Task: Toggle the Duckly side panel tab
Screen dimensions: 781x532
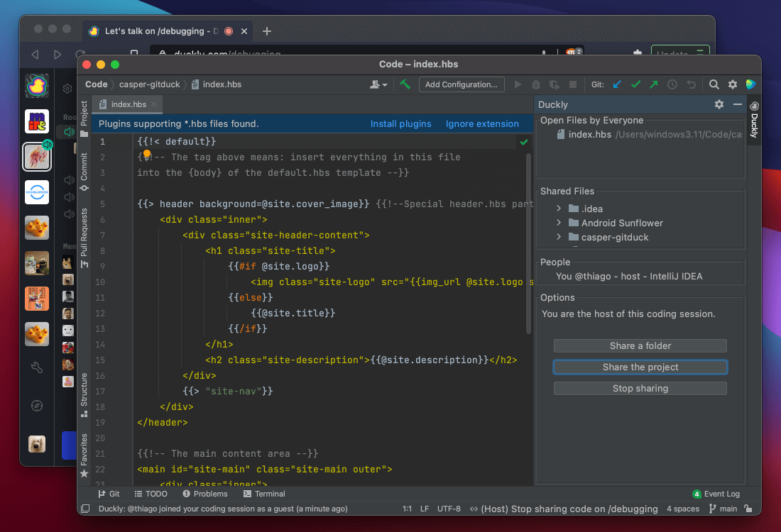Action: click(754, 121)
